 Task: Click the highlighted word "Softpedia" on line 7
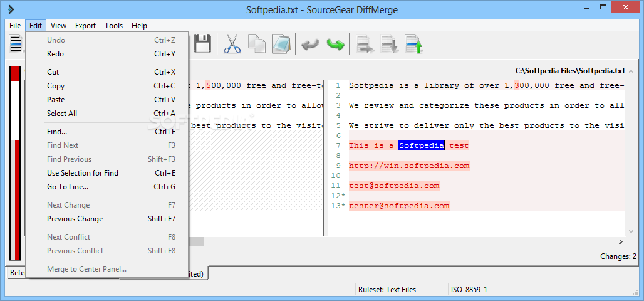(422, 145)
